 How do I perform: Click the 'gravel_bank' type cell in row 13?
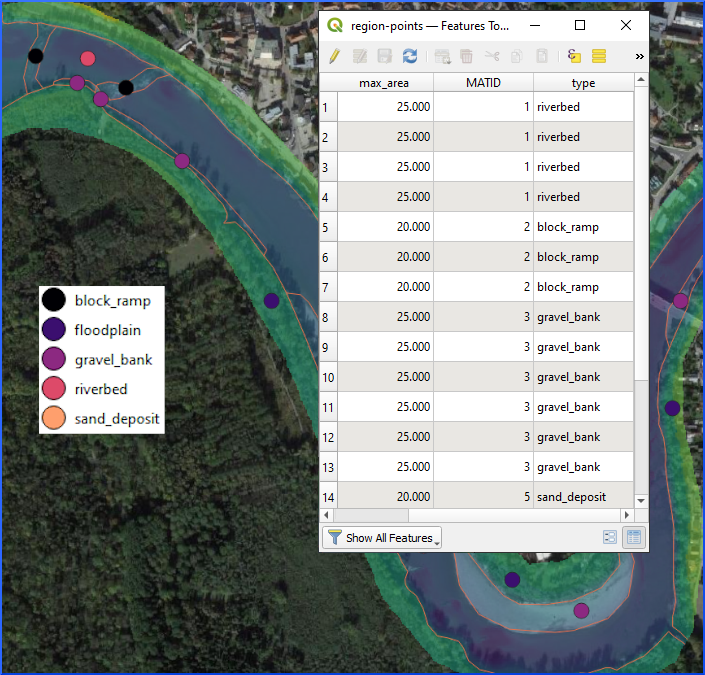(584, 467)
